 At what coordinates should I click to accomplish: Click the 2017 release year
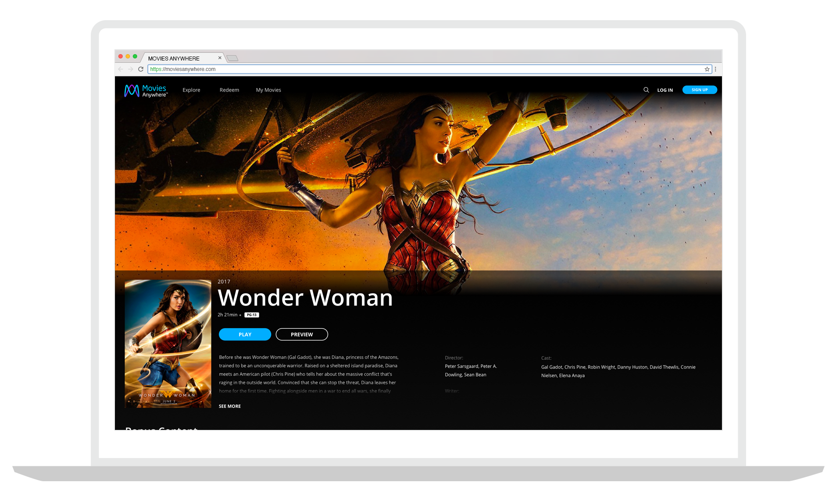(224, 282)
